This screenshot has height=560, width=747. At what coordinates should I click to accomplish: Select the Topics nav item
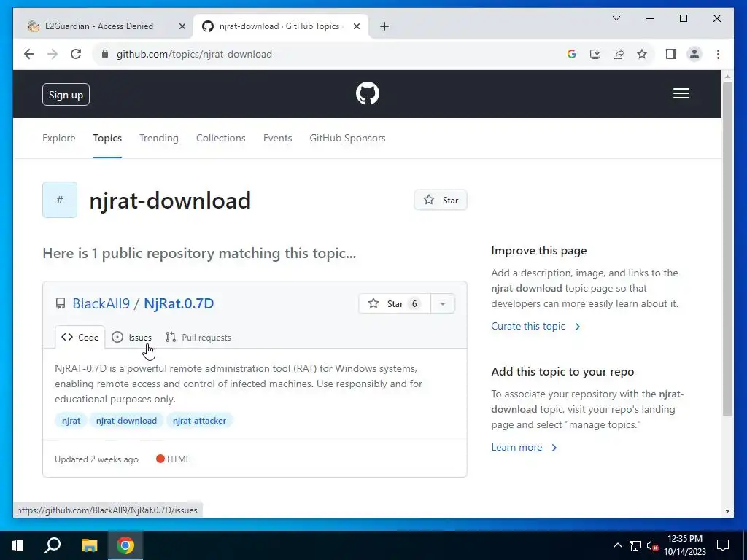(x=107, y=138)
